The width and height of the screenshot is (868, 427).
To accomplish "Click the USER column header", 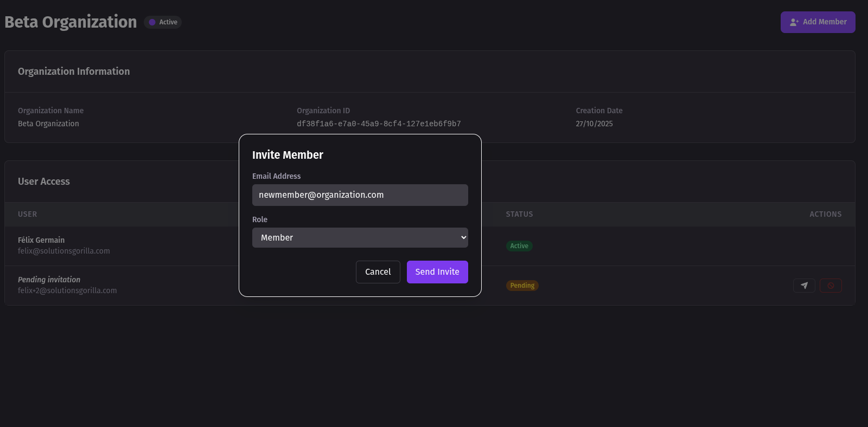I will [28, 215].
